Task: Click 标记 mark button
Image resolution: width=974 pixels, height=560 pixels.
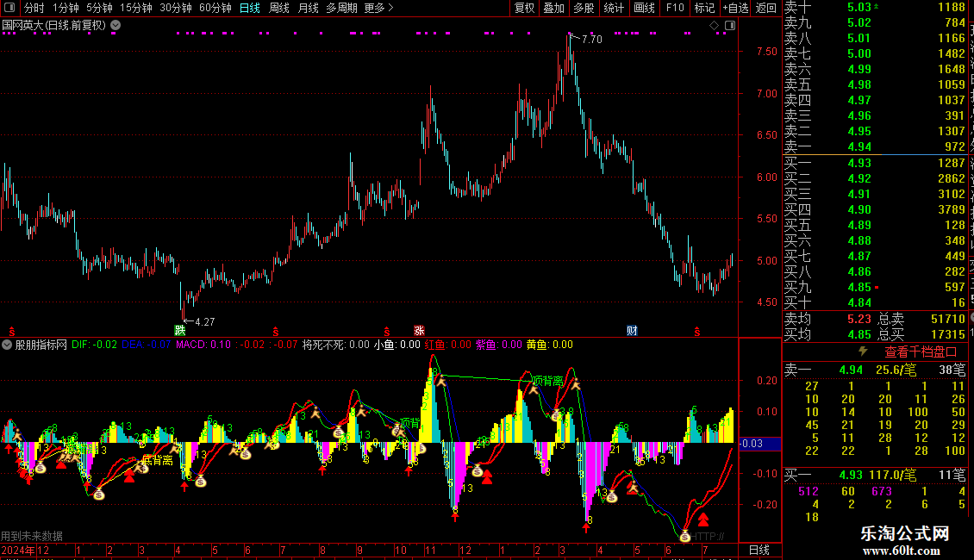Action: (x=704, y=8)
